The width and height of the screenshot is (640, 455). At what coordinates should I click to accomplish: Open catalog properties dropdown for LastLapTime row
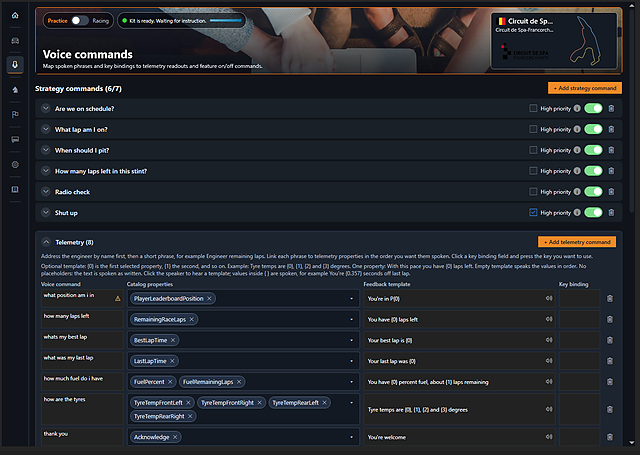coord(351,361)
